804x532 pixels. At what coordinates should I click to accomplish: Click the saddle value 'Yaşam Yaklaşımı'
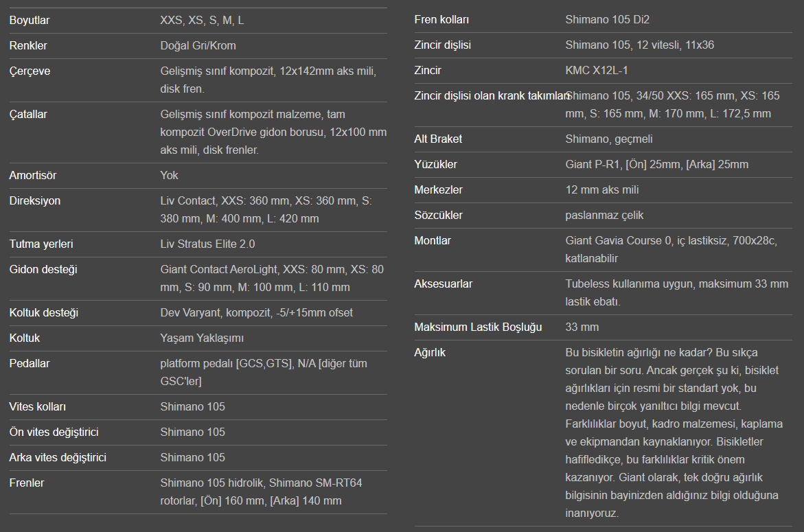[202, 338]
